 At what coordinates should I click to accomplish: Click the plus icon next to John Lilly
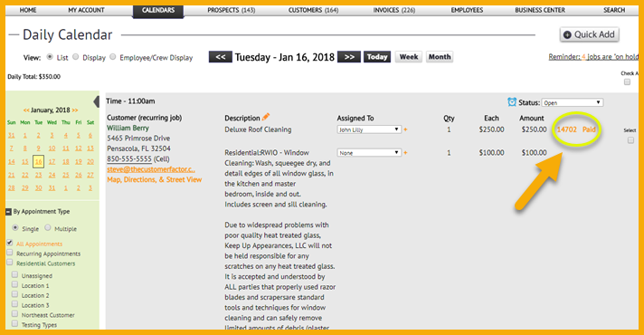[405, 129]
